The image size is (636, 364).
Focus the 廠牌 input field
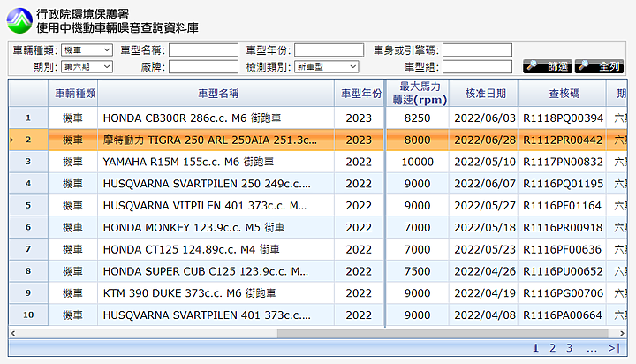tap(203, 66)
